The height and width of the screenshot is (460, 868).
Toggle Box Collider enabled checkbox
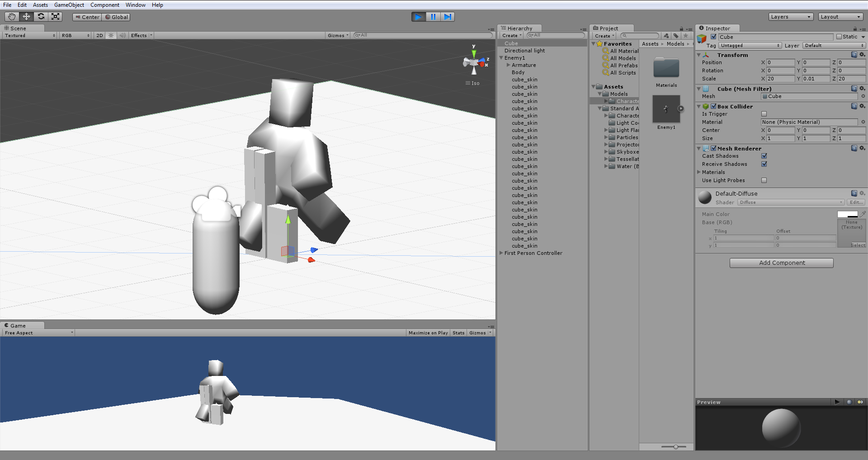(x=713, y=106)
